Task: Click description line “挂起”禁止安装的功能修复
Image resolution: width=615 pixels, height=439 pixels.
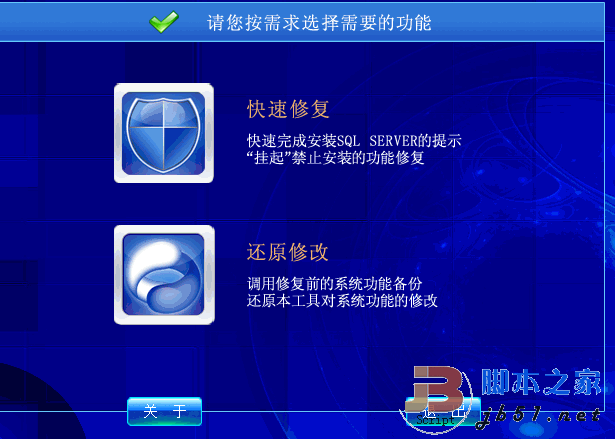Action: 336,158
